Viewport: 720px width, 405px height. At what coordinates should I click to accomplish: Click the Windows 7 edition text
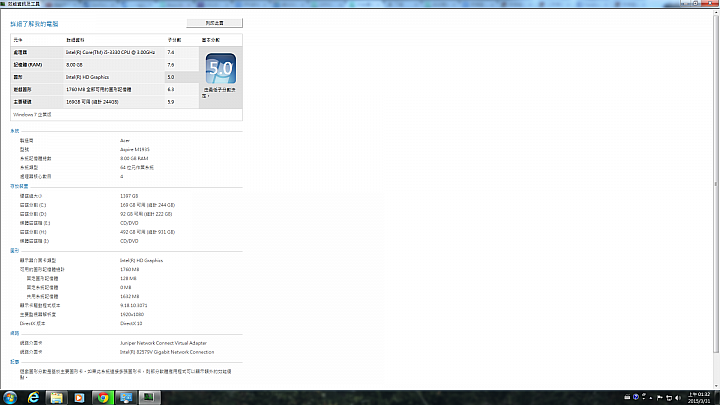pyautogui.click(x=32, y=115)
